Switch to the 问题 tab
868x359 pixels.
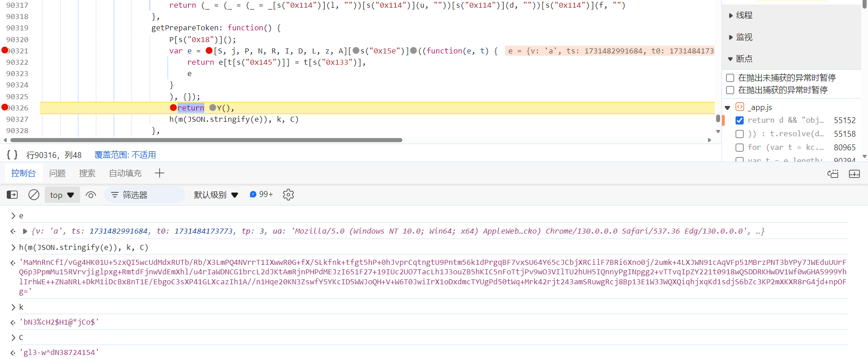[57, 173]
